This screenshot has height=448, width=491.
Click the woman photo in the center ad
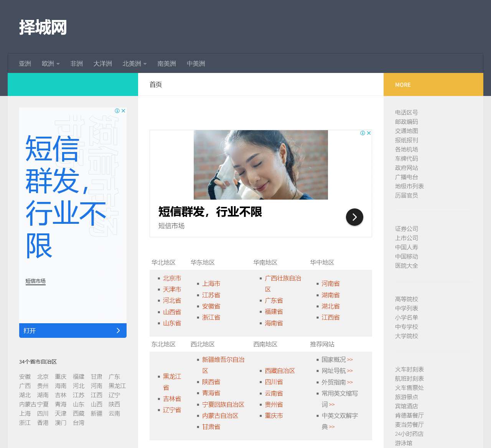[x=261, y=165]
